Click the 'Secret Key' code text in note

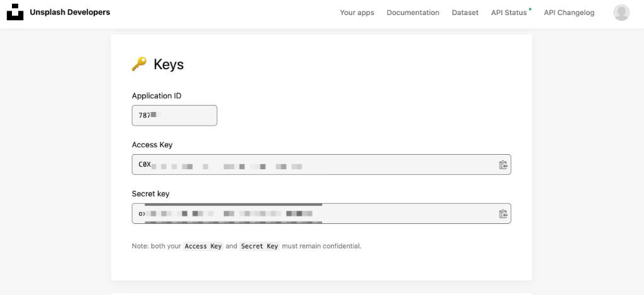[x=259, y=246]
